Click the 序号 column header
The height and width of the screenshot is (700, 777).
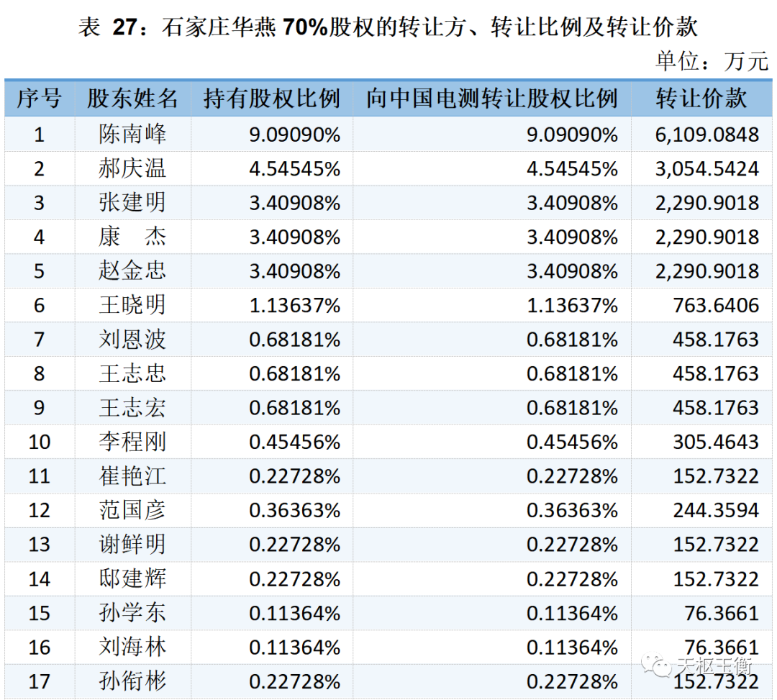(40, 99)
